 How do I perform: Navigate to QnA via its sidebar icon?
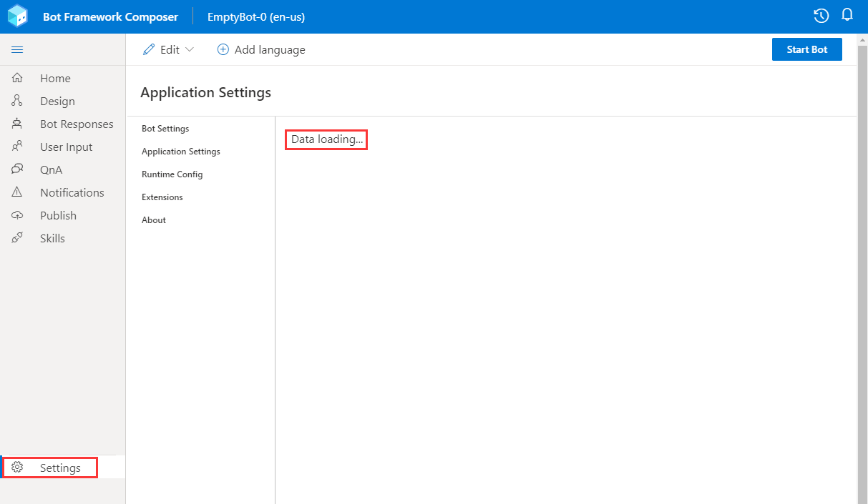(x=17, y=169)
